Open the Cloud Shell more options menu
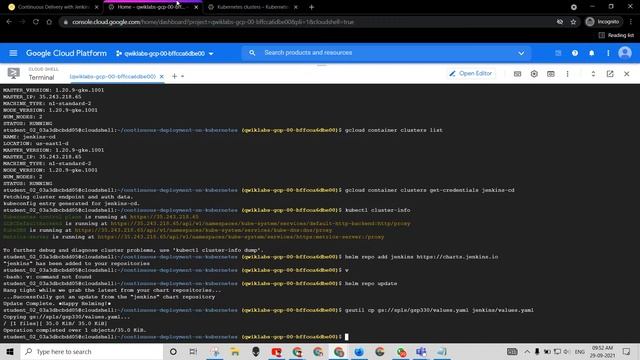Viewport: 640px width, 360px height. click(567, 74)
